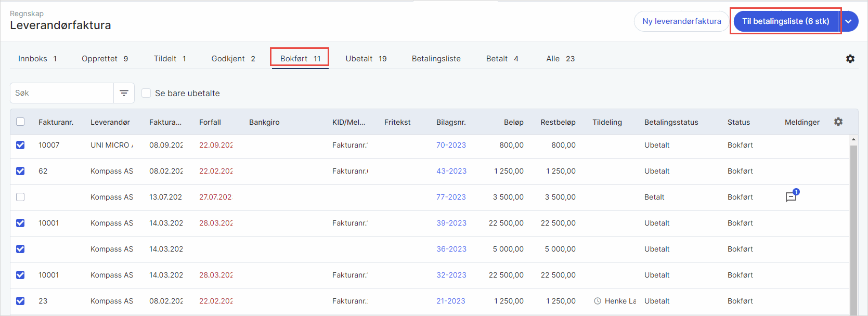Screen dimensions: 868x316
Task: Expand the arrow next to Til betalingsliste
Action: pyautogui.click(x=849, y=21)
